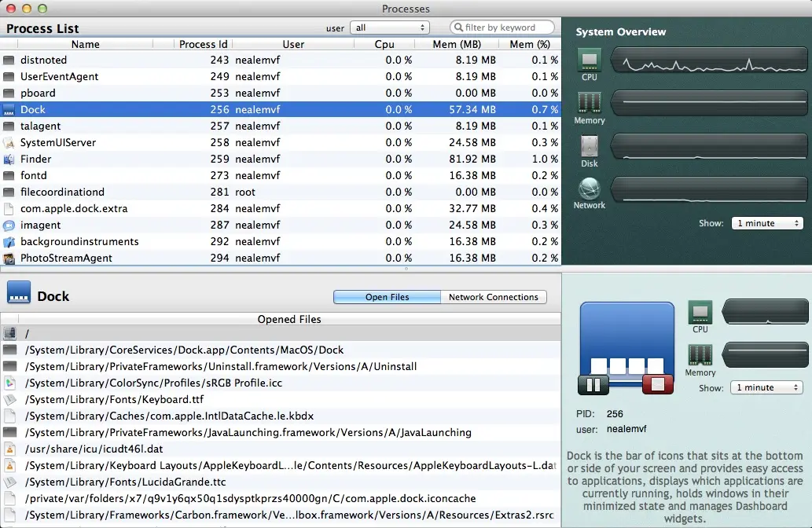Click the com.apple.dock.extra document icon
Image resolution: width=812 pixels, height=528 pixels.
point(9,209)
